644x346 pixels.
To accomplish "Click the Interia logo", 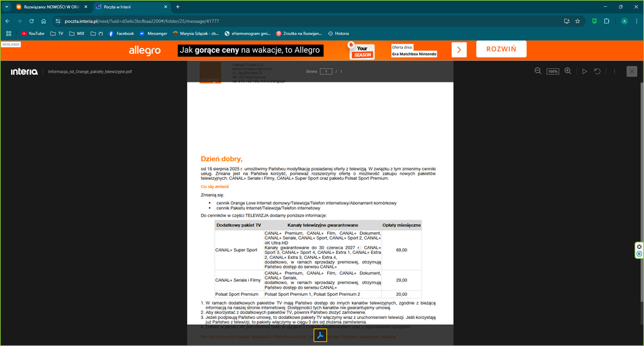I will pyautogui.click(x=24, y=72).
